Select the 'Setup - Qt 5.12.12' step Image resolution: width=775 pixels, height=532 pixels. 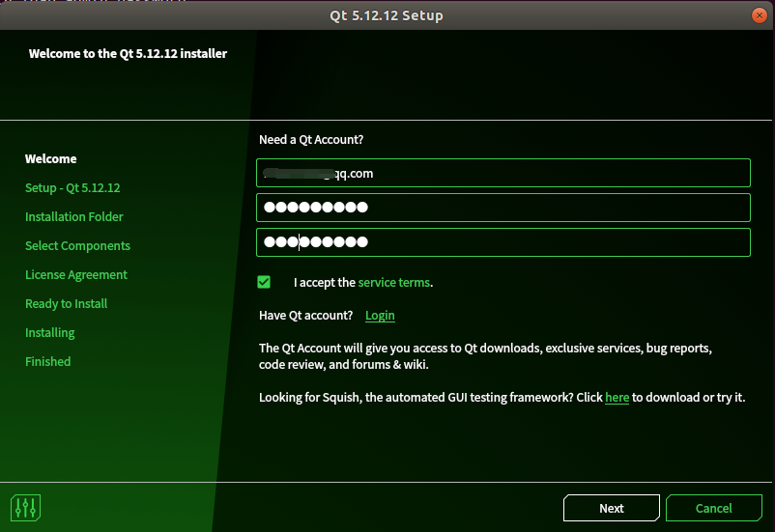72,187
